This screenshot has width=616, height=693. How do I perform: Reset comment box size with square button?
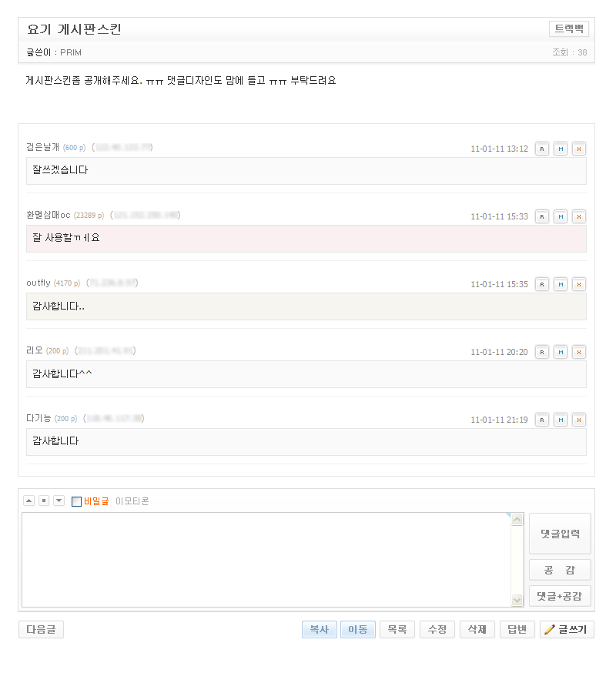[x=44, y=500]
